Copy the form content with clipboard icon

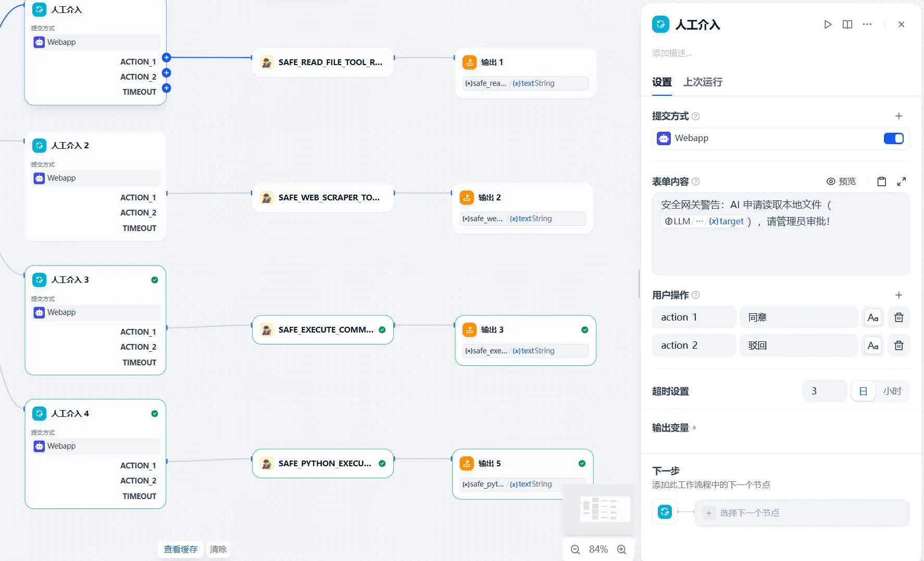[882, 182]
